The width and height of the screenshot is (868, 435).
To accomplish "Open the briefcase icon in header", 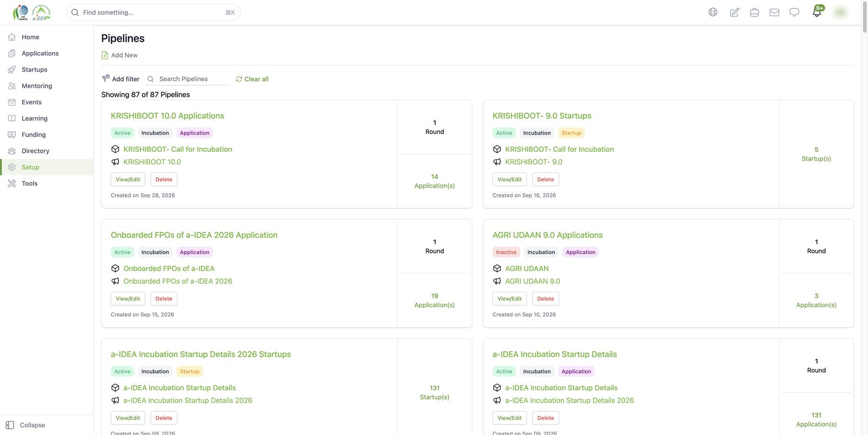I will tap(754, 12).
